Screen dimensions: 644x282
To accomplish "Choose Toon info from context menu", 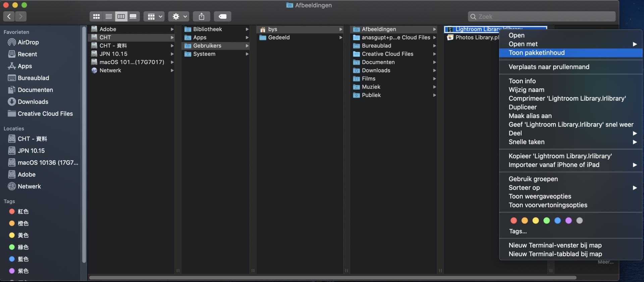I will pyautogui.click(x=571, y=81).
